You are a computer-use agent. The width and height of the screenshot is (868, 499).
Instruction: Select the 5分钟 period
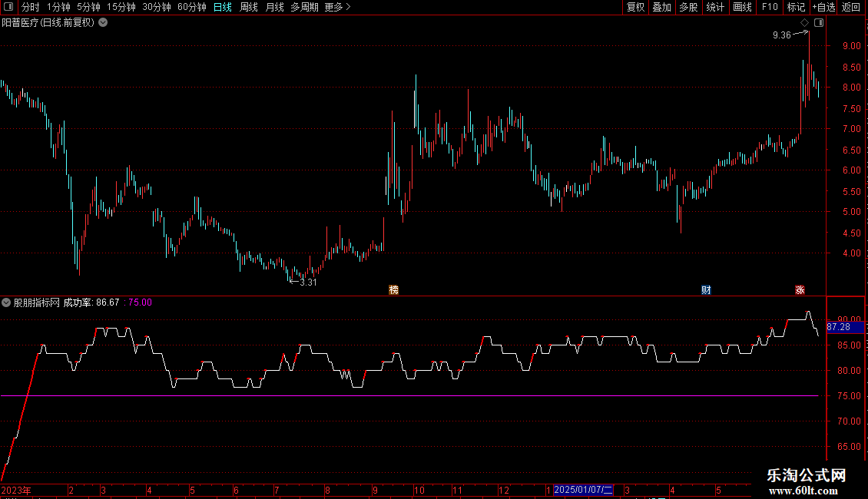click(88, 7)
